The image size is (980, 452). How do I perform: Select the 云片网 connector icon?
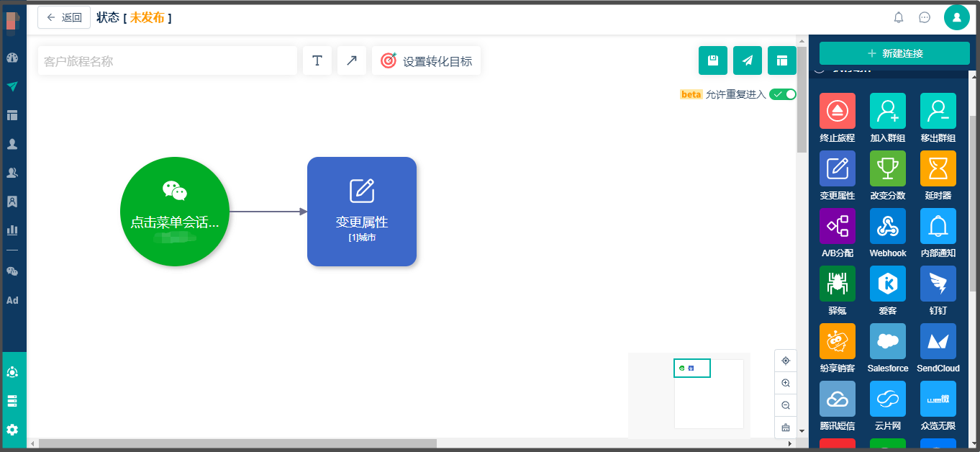(888, 399)
